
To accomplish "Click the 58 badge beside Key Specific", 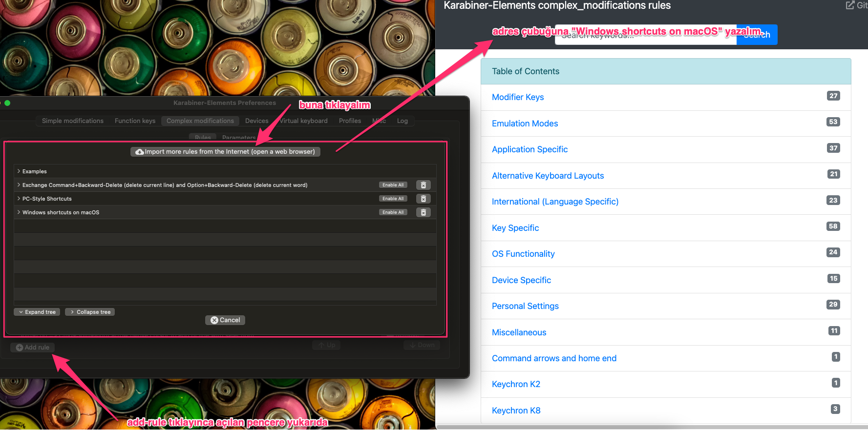I will coord(833,226).
